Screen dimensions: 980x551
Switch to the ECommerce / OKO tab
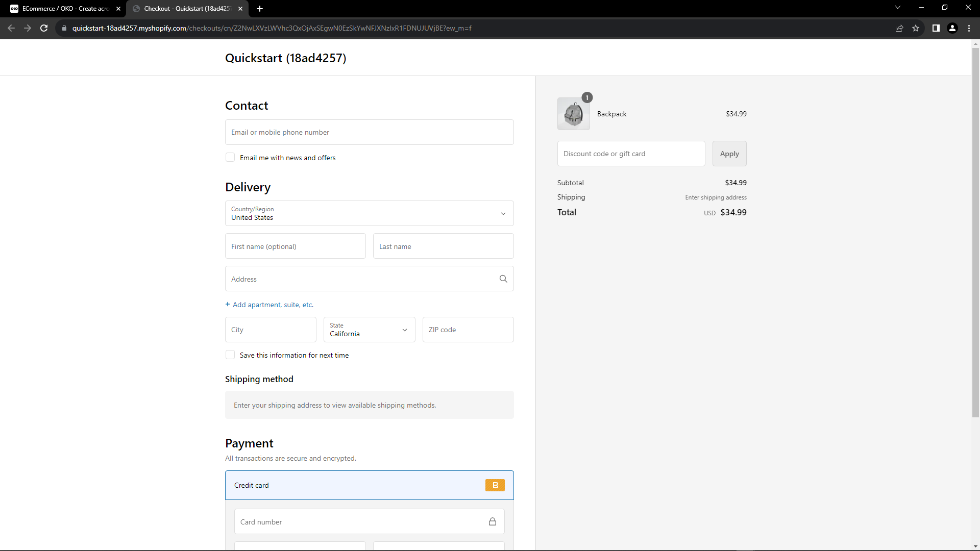click(61, 9)
